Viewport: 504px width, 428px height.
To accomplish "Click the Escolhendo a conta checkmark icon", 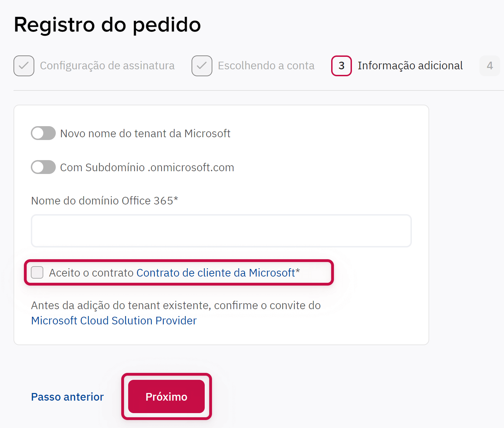I will [202, 66].
